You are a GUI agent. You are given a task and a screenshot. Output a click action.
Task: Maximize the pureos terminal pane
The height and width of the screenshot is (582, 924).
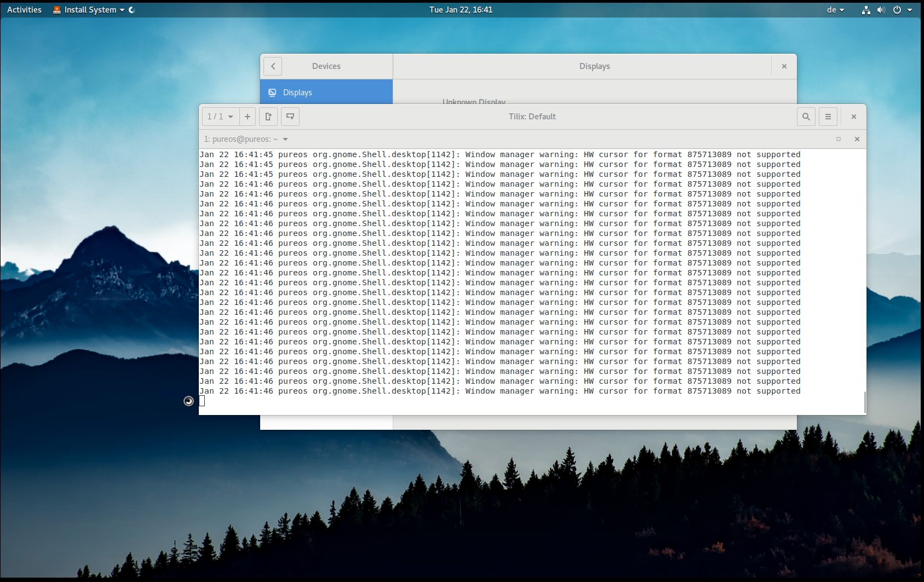(x=838, y=139)
